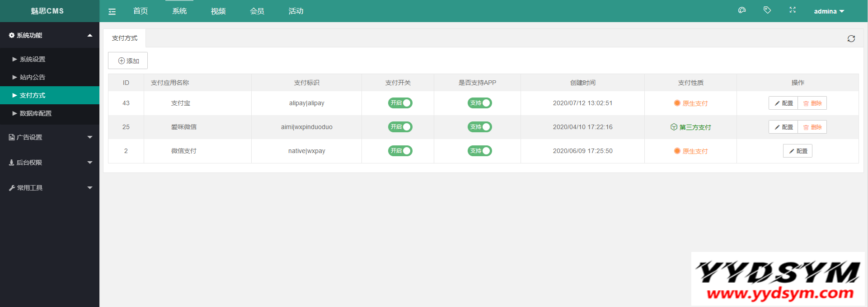Expand the 后台权限 sidebar section
The width and height of the screenshot is (868, 307).
pyautogui.click(x=50, y=163)
